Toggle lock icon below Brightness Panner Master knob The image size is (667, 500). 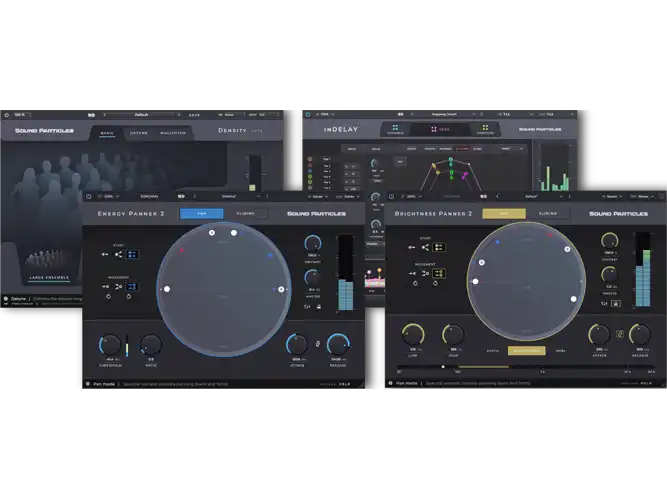(x=616, y=303)
